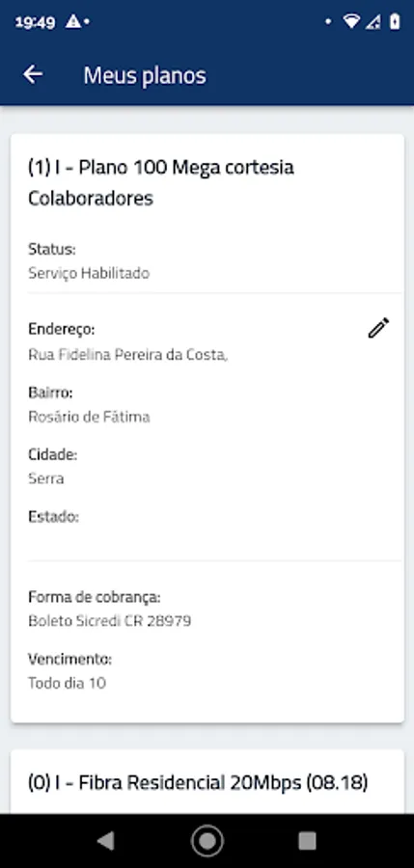Select the Serra city value
Viewport: 414px width, 868px height.
point(46,478)
